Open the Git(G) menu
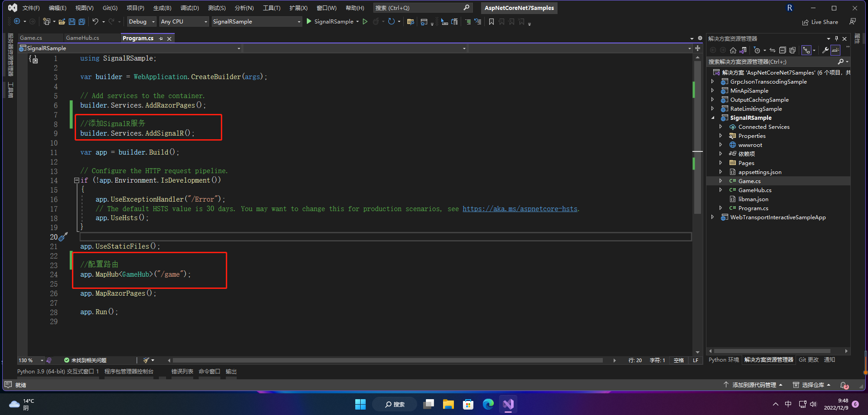 (x=110, y=8)
